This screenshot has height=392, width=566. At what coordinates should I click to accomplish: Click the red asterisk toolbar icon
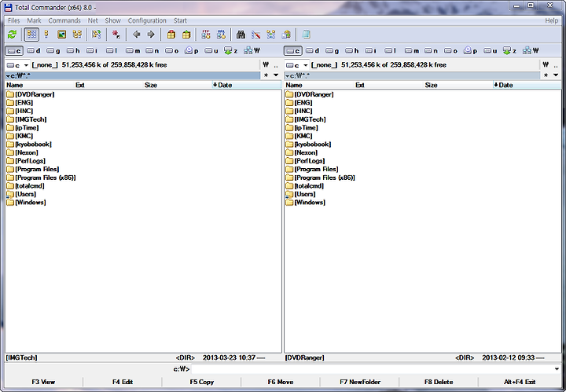tap(116, 35)
